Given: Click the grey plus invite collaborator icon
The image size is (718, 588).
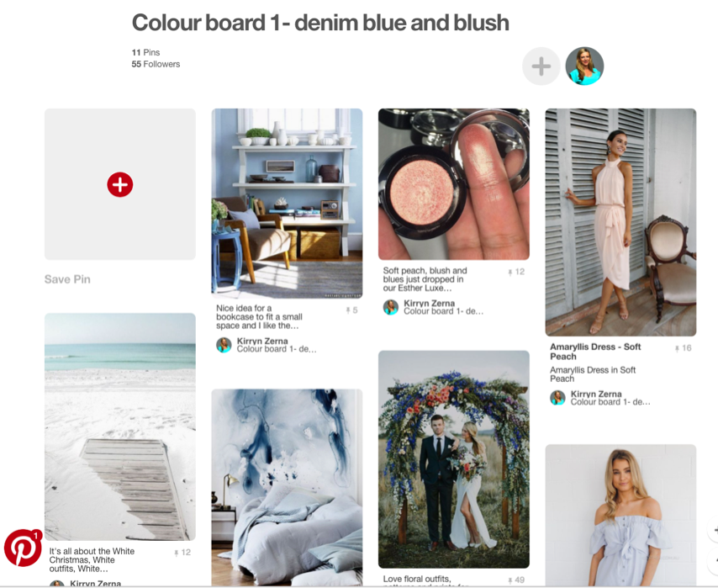Looking at the screenshot, I should point(541,66).
